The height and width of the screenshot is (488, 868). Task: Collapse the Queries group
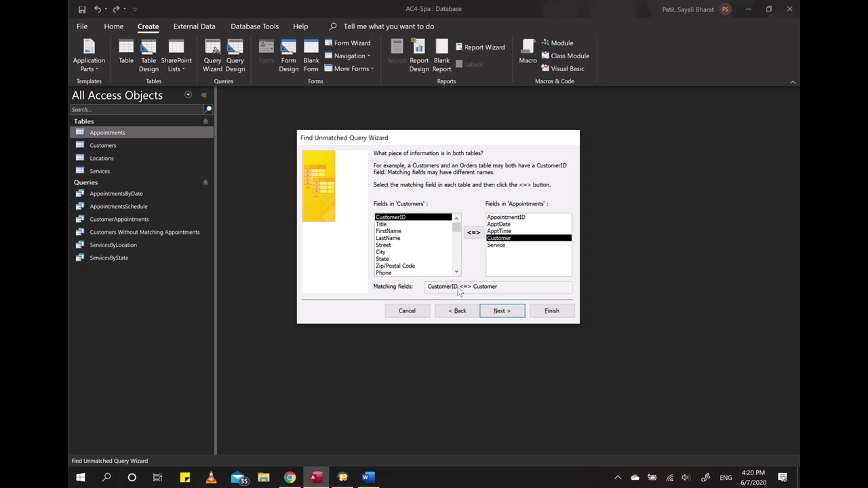pyautogui.click(x=205, y=182)
